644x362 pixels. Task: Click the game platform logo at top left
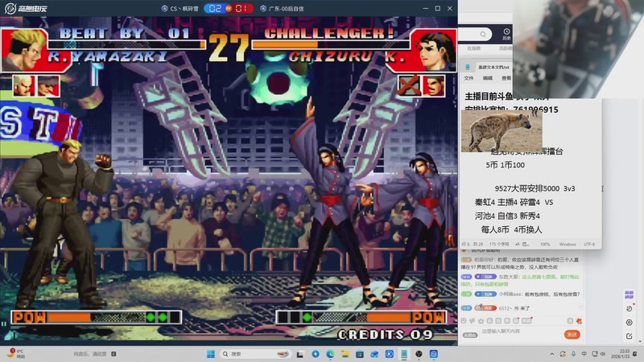[x=25, y=8]
